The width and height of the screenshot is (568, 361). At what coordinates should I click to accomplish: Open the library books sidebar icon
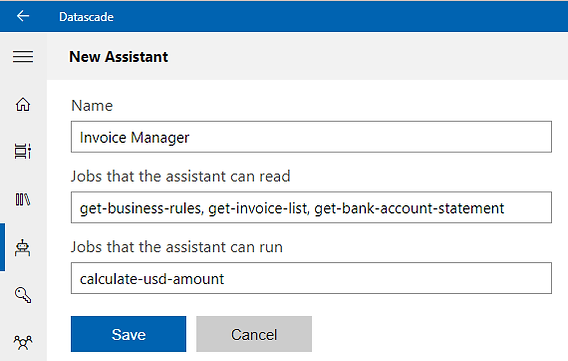(x=23, y=200)
